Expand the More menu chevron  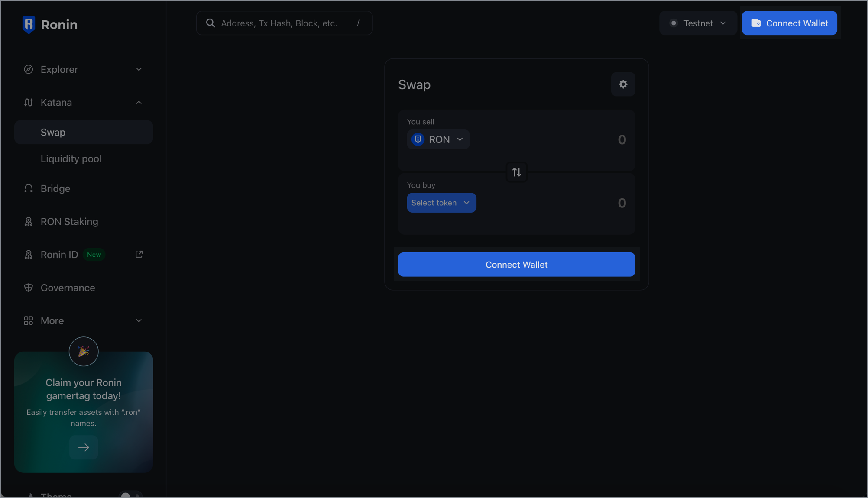click(139, 321)
